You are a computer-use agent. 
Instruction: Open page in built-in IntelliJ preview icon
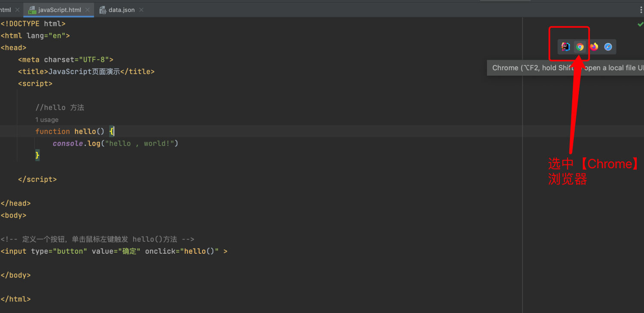(566, 47)
